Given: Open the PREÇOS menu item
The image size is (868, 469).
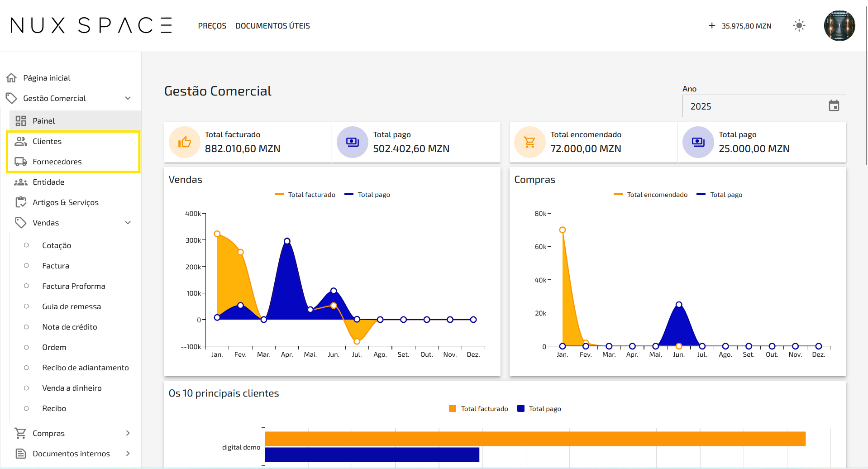Looking at the screenshot, I should pos(212,26).
